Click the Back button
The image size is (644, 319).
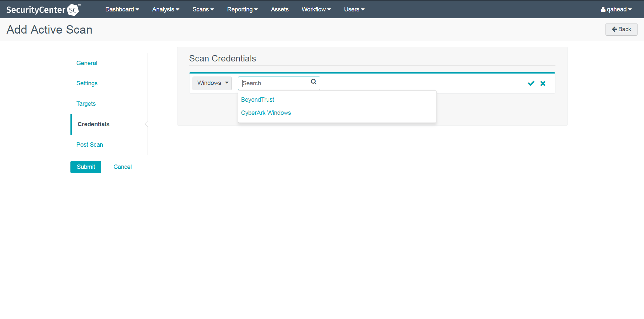pyautogui.click(x=621, y=29)
